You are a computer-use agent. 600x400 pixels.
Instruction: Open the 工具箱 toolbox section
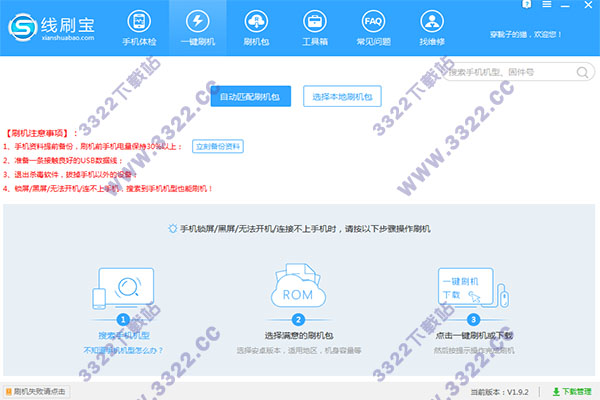pos(315,28)
